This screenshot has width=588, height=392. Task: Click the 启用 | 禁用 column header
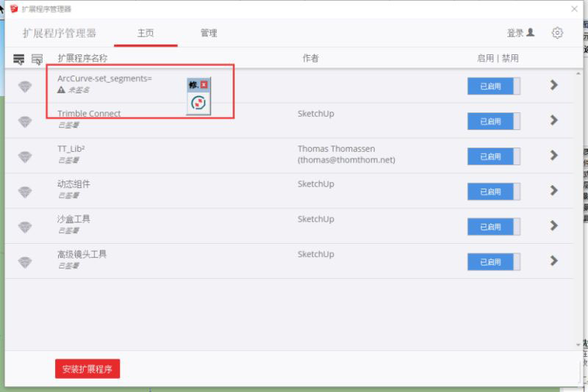point(498,58)
